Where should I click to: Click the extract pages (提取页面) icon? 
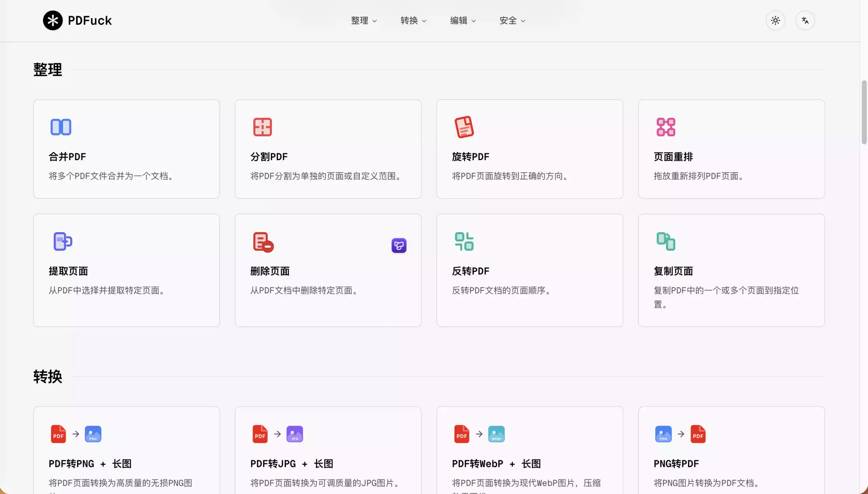pyautogui.click(x=63, y=241)
